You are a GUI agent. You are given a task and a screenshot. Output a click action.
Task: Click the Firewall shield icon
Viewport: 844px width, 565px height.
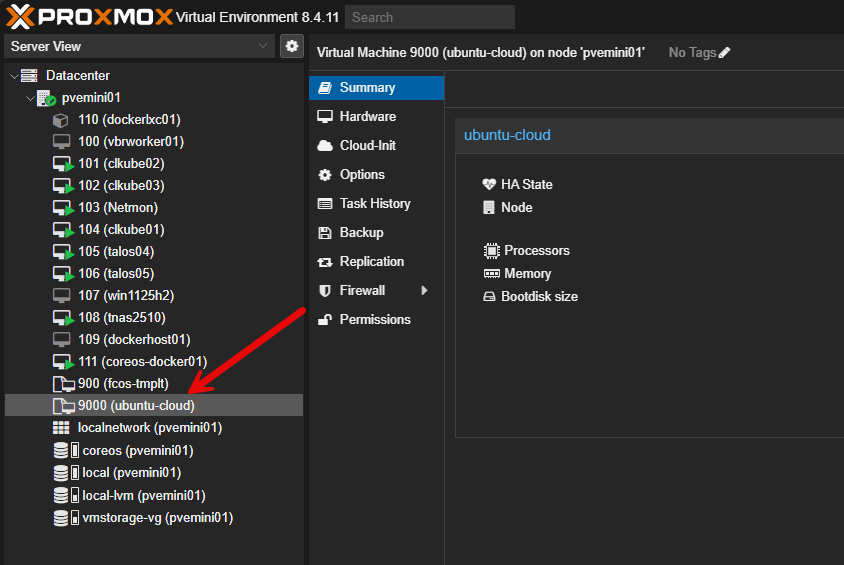pos(324,291)
